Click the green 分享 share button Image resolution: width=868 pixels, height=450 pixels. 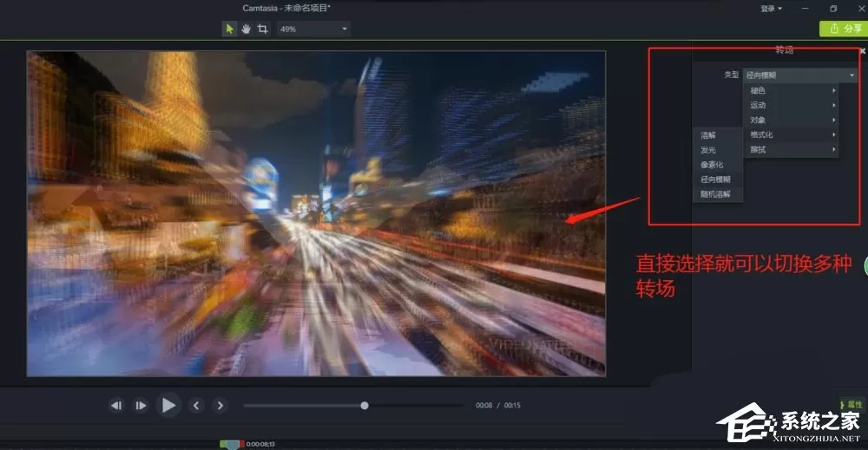[845, 29]
